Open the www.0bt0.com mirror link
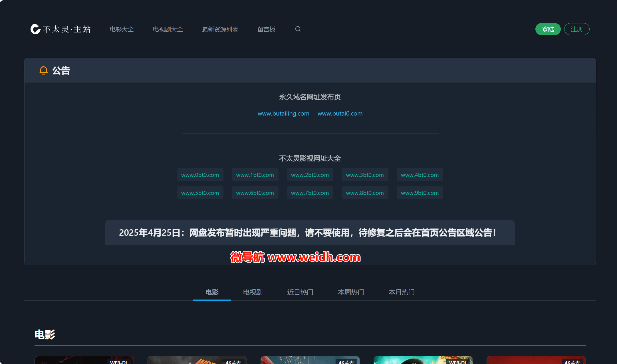 [200, 175]
